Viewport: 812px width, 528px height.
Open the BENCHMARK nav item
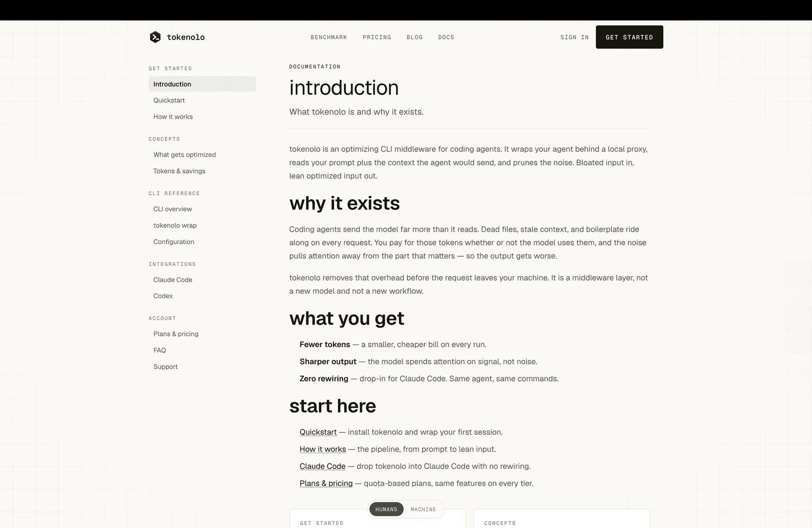coord(329,37)
